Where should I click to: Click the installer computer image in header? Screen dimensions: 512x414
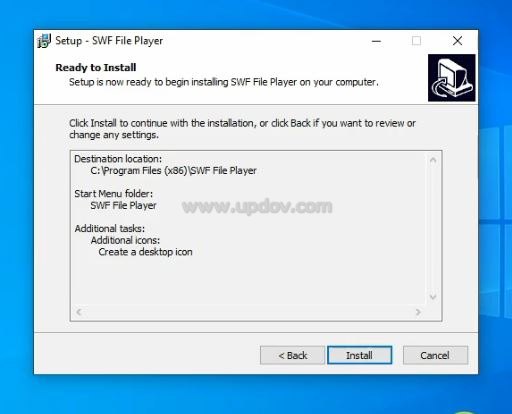pos(452,78)
